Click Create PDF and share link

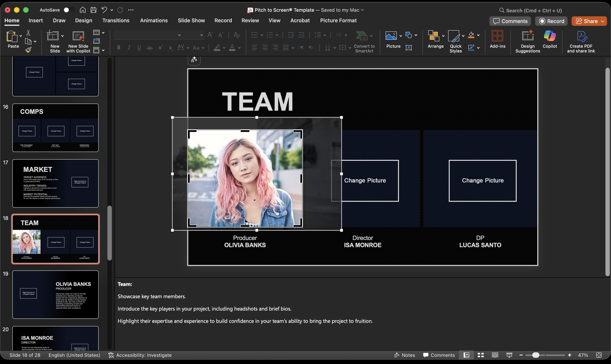[x=580, y=41]
